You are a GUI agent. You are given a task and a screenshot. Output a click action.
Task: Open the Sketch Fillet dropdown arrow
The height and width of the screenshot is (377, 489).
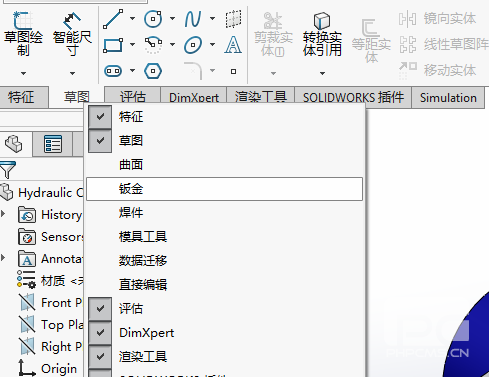click(212, 70)
